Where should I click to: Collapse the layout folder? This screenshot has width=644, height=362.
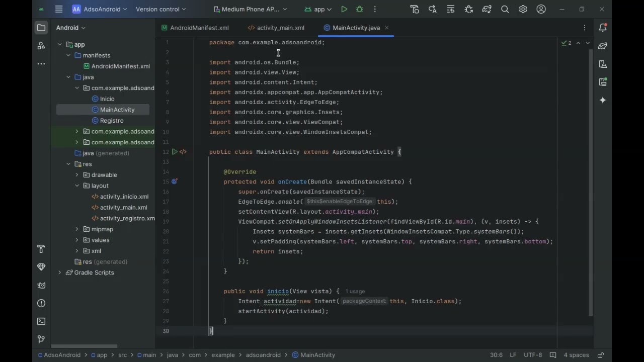(77, 186)
